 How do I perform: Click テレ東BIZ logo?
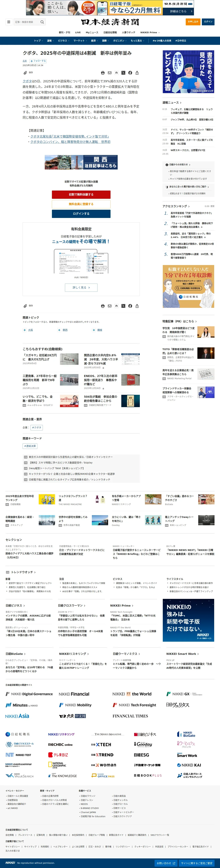pyautogui.click(x=58, y=755)
